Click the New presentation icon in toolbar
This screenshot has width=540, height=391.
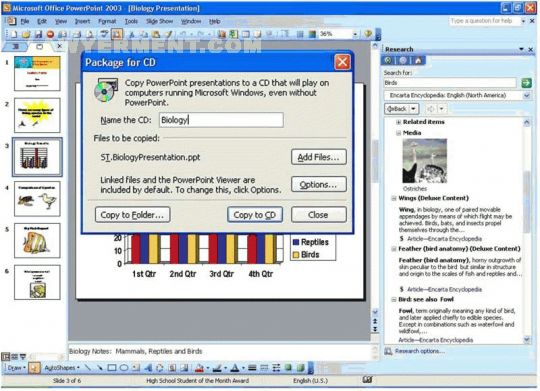pyautogui.click(x=14, y=34)
